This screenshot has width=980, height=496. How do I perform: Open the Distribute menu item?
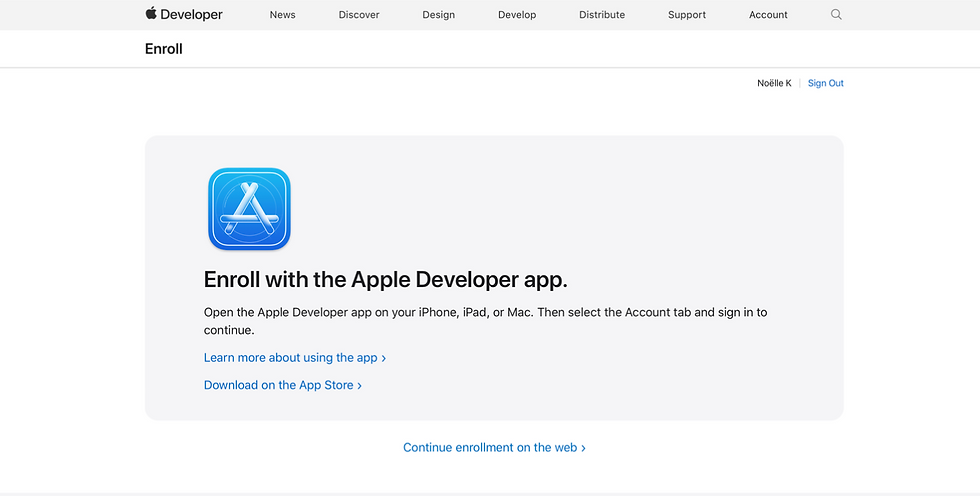pyautogui.click(x=602, y=14)
